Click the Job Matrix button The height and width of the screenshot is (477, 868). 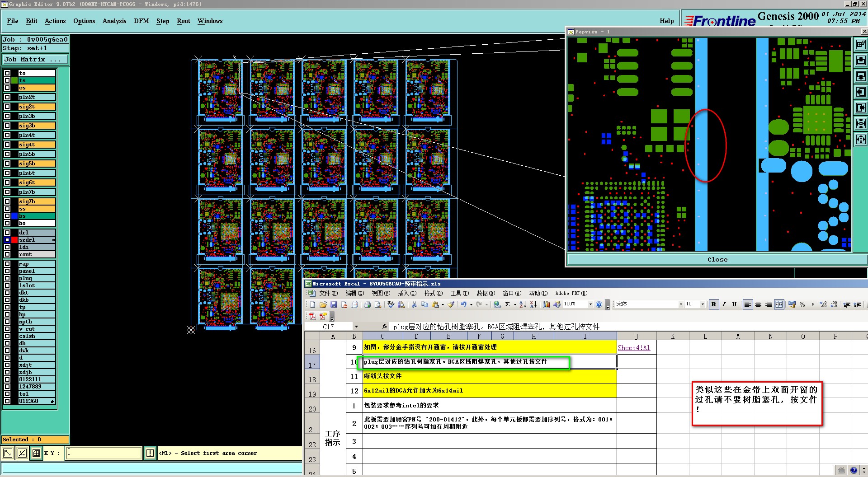click(35, 59)
